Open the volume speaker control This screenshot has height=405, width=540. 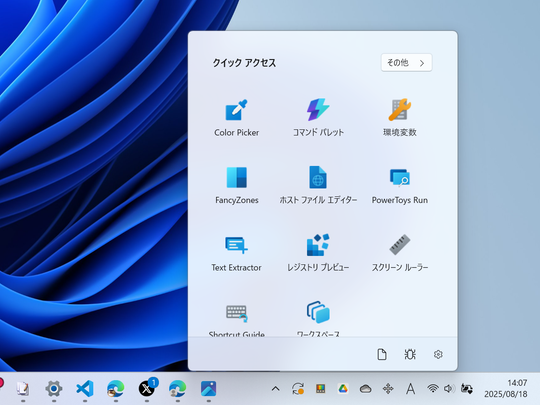pyautogui.click(x=448, y=389)
